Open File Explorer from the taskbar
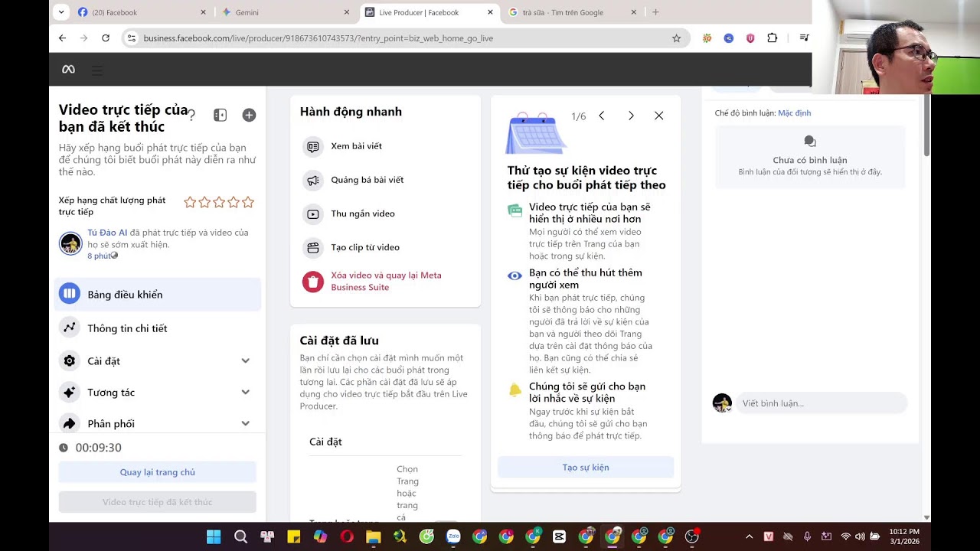This screenshot has width=980, height=551. pos(373,536)
